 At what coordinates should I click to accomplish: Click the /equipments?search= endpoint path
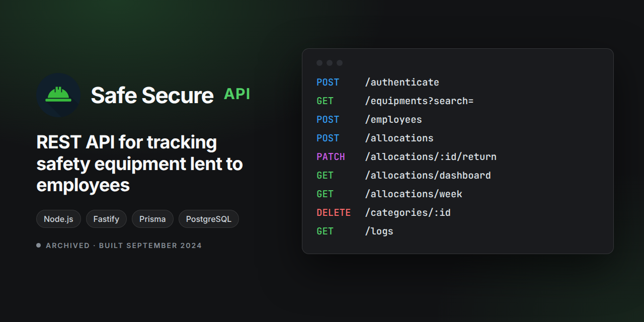419,101
